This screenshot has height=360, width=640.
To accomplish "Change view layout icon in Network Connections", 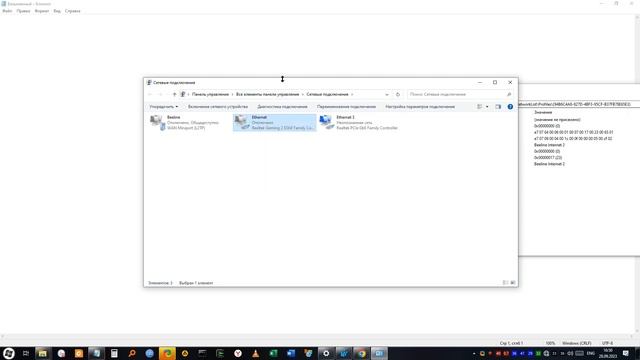I will point(480,107).
